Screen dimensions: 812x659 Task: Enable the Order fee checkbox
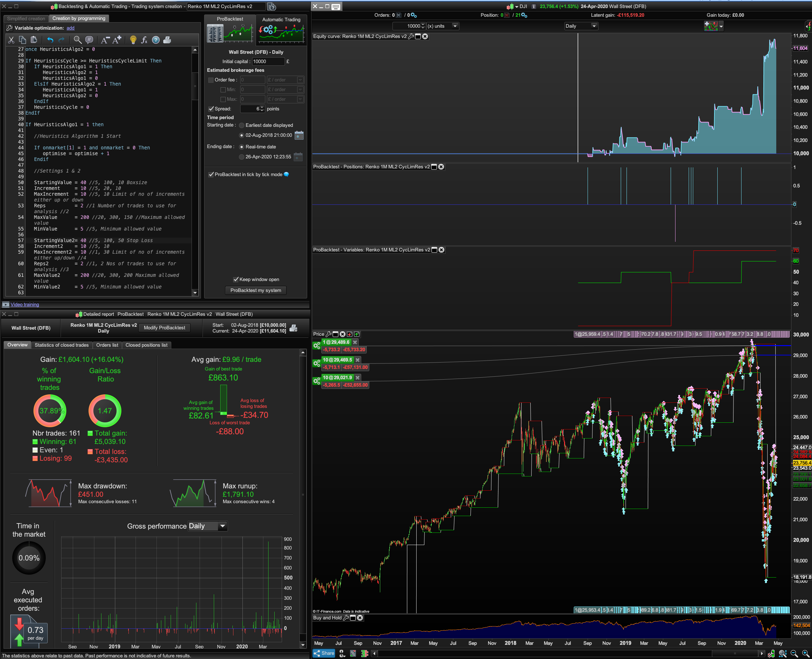click(x=211, y=80)
